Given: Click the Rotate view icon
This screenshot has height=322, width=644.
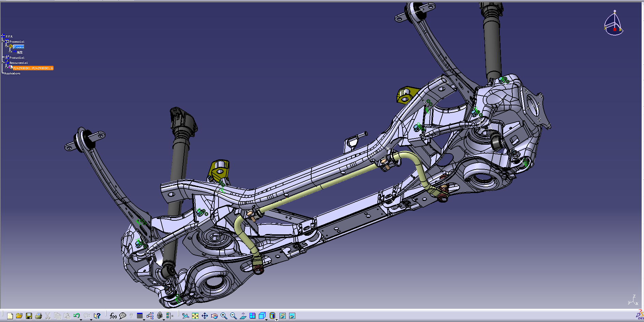Looking at the screenshot, I should click(x=214, y=316).
